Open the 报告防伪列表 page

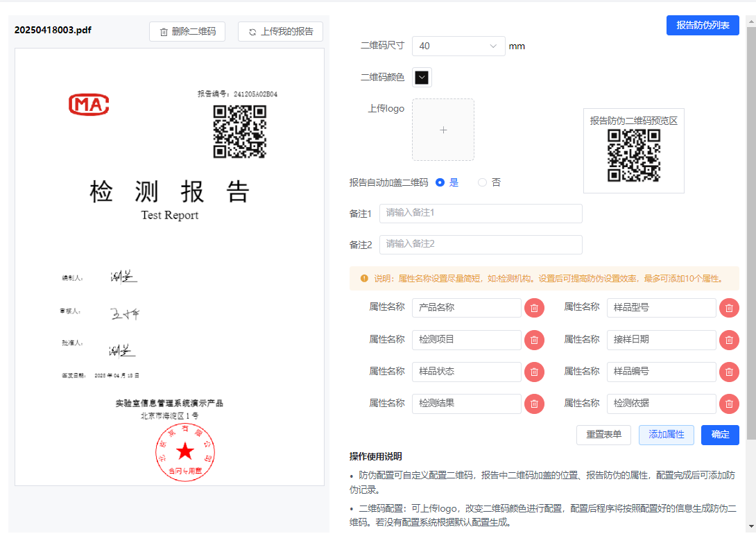(703, 25)
